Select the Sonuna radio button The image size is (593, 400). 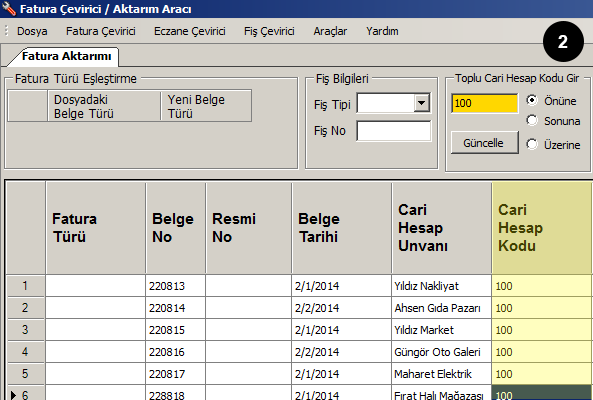coord(532,121)
